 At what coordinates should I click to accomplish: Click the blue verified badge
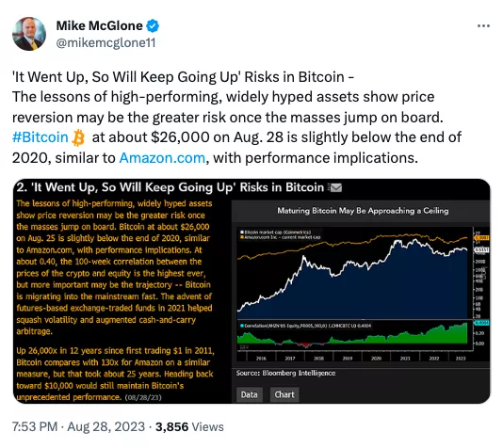[x=153, y=26]
